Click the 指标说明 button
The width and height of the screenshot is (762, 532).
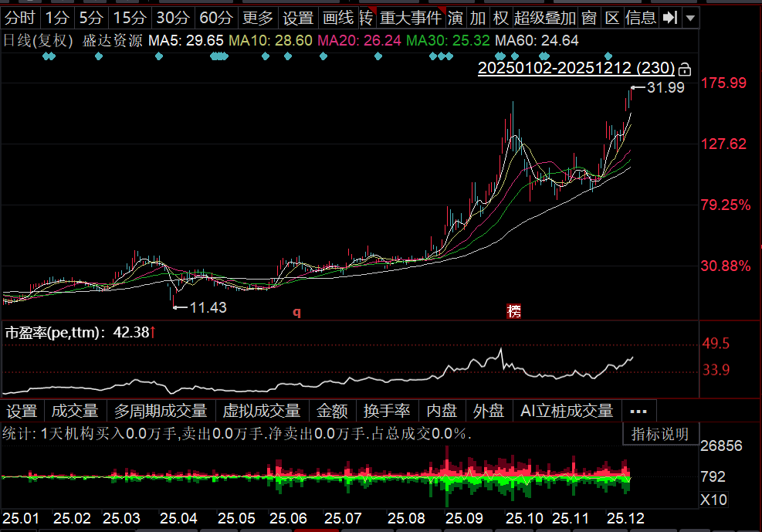(660, 434)
